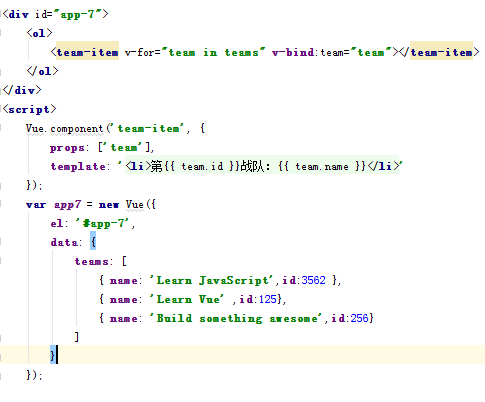Click the word component in Vue.component
The height and width of the screenshot is (402, 485).
77,128
